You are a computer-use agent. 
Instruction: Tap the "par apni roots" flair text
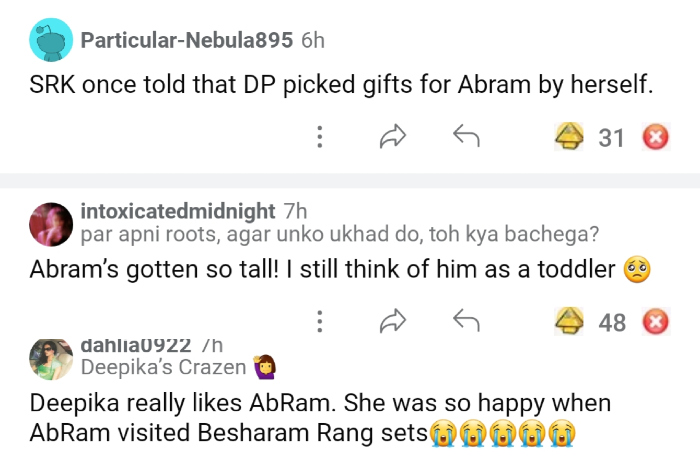pos(339,235)
